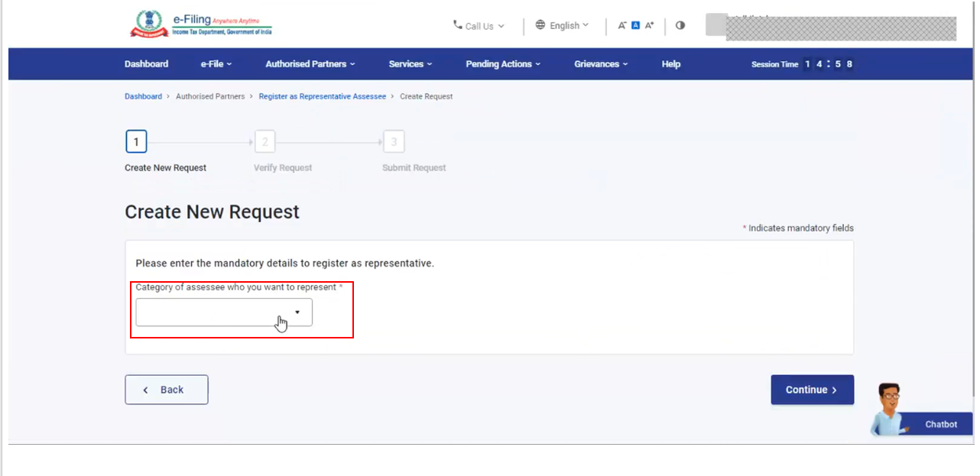Click the globe language icon

(540, 25)
